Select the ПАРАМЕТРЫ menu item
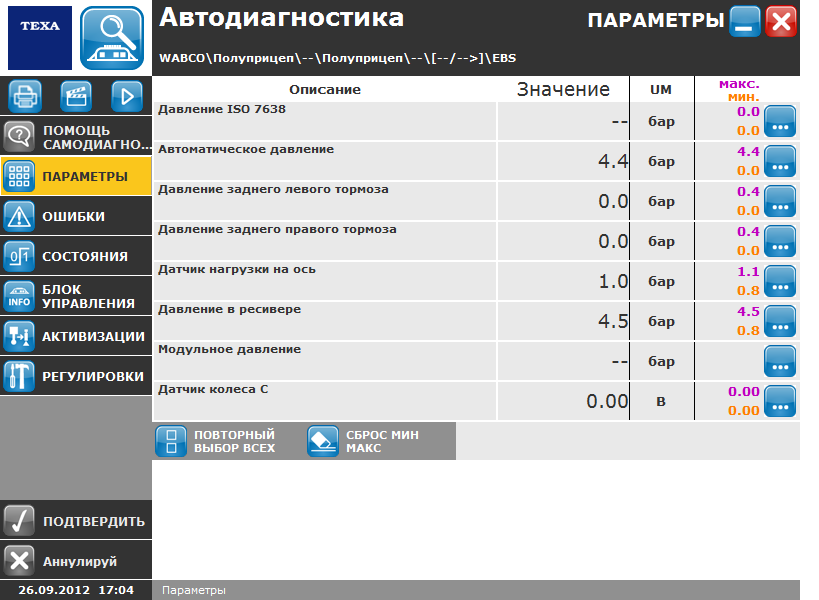This screenshot has height=600, width=819. (x=76, y=177)
